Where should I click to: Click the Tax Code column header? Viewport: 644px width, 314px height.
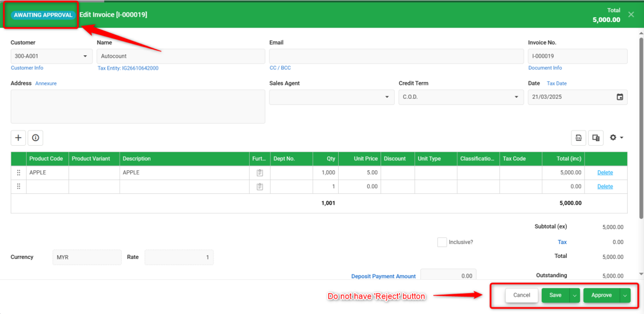coord(521,159)
